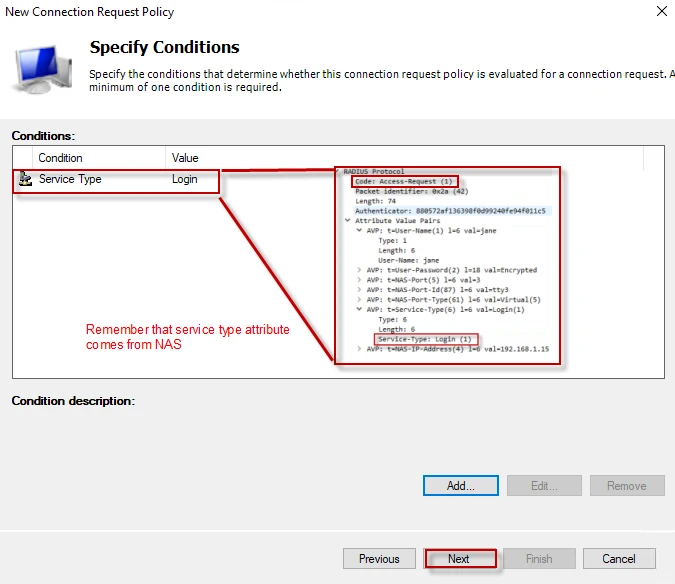Screen dimensions: 675x584
Task: Click the Login value cell
Action: click(185, 180)
